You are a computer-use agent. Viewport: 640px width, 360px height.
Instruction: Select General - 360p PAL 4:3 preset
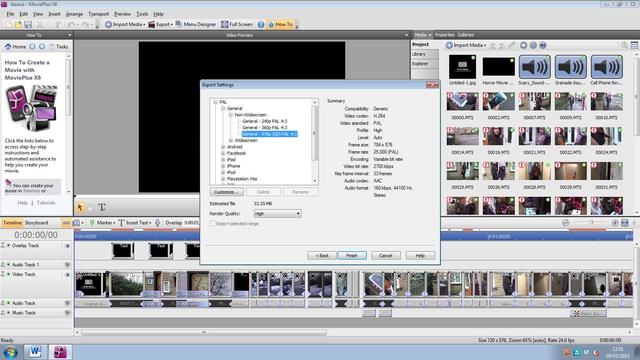click(x=264, y=128)
